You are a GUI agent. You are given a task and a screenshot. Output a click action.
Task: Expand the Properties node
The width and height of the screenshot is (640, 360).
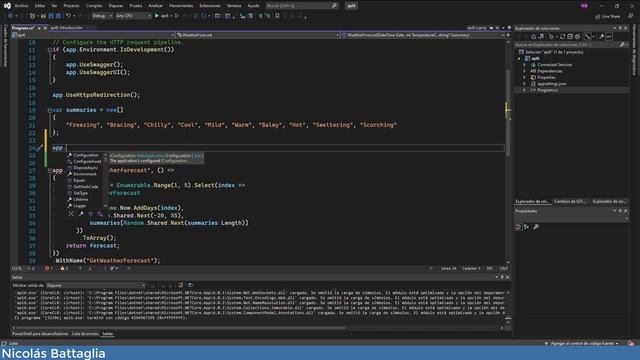click(x=524, y=78)
